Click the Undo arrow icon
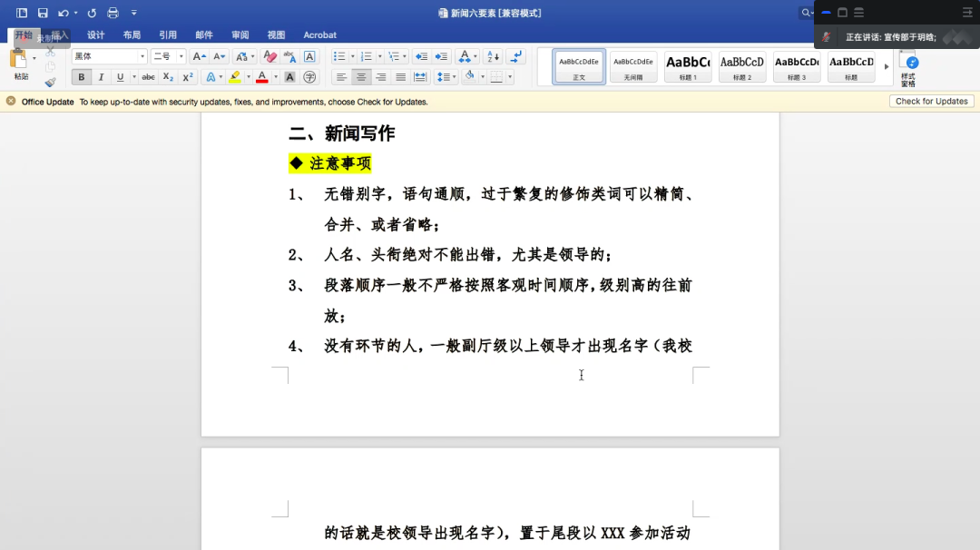The width and height of the screenshot is (980, 550). (64, 13)
